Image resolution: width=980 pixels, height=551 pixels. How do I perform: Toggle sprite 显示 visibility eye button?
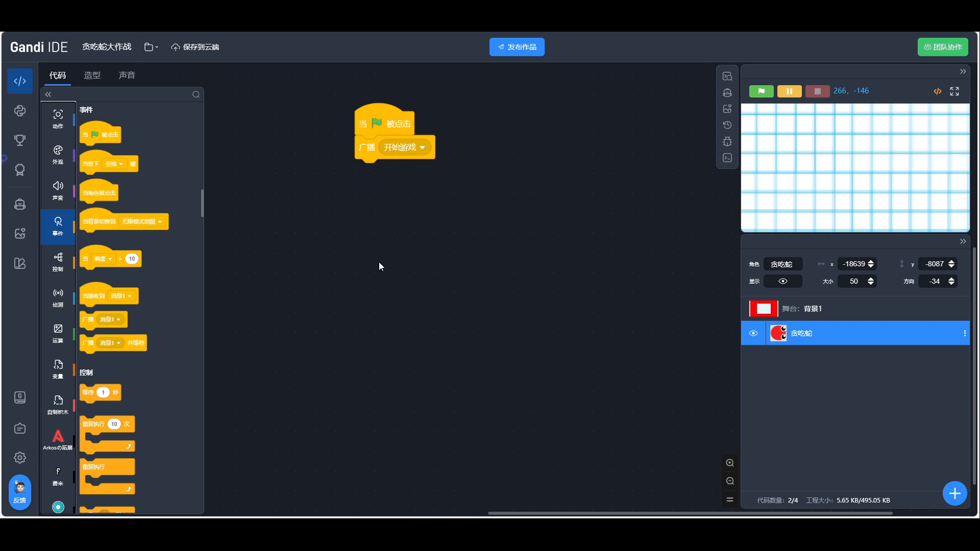click(x=782, y=281)
